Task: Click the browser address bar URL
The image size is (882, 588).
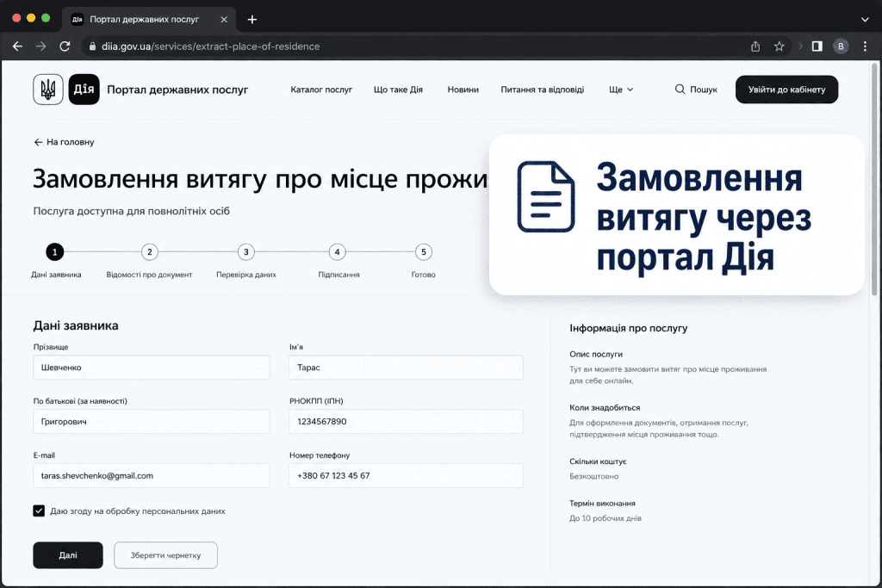Action: [210, 46]
